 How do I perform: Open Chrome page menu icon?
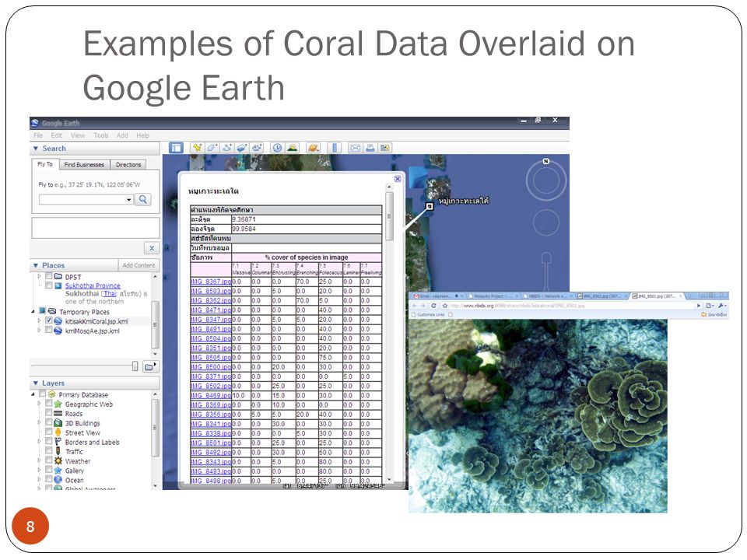710,306
